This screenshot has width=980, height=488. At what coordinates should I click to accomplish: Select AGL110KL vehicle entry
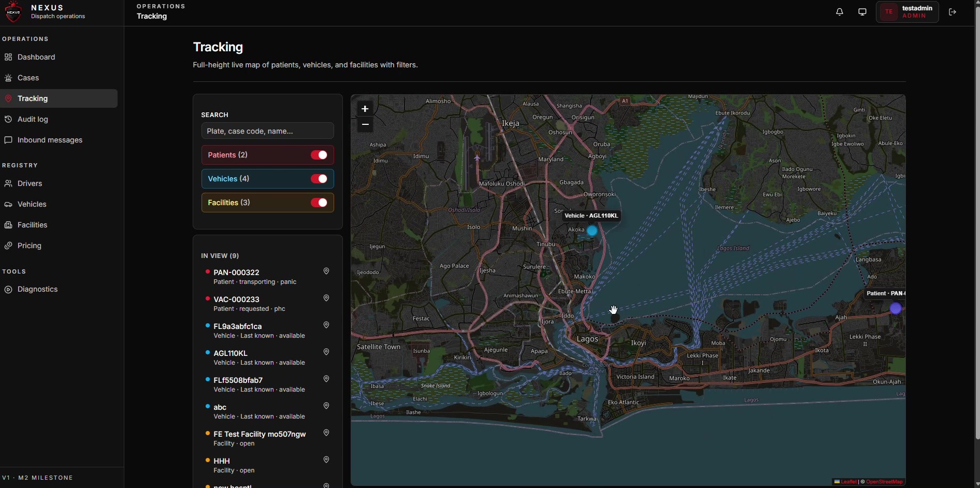pos(268,358)
